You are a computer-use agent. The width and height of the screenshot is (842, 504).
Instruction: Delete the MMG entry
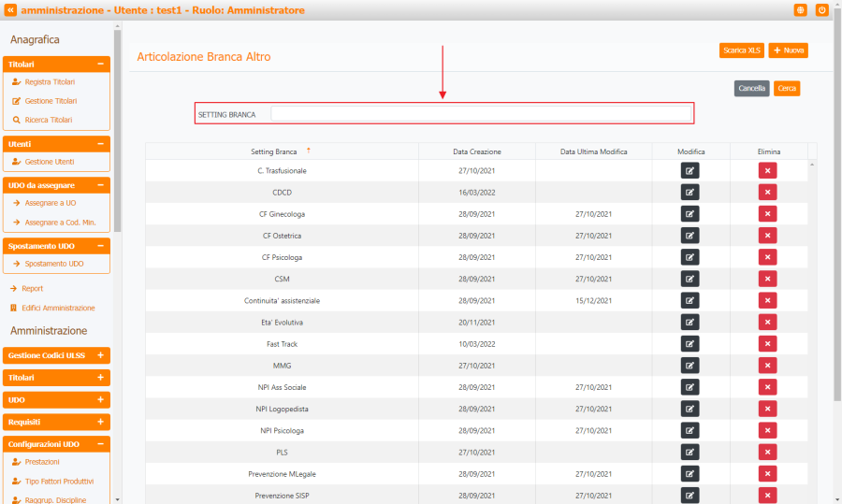(767, 366)
